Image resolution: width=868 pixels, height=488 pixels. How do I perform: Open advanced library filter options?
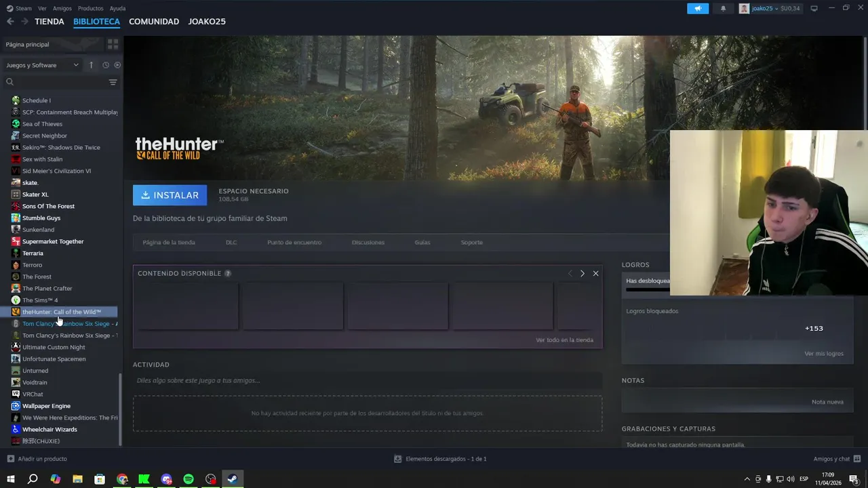click(113, 82)
